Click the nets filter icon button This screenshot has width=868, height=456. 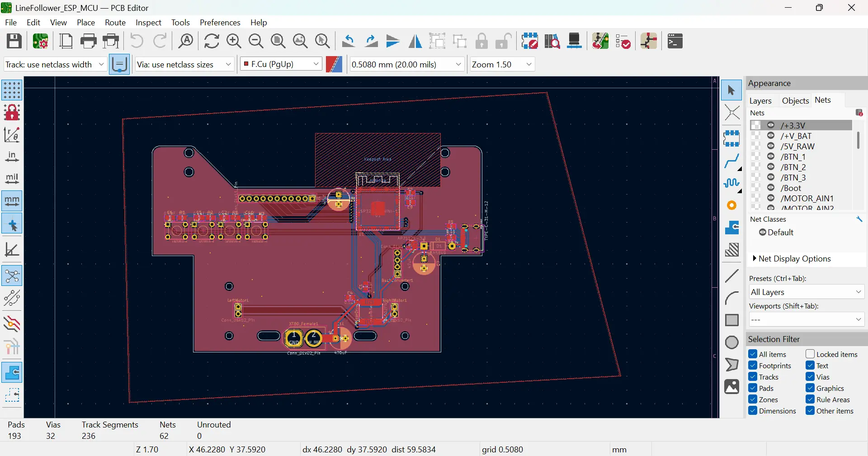(x=859, y=113)
